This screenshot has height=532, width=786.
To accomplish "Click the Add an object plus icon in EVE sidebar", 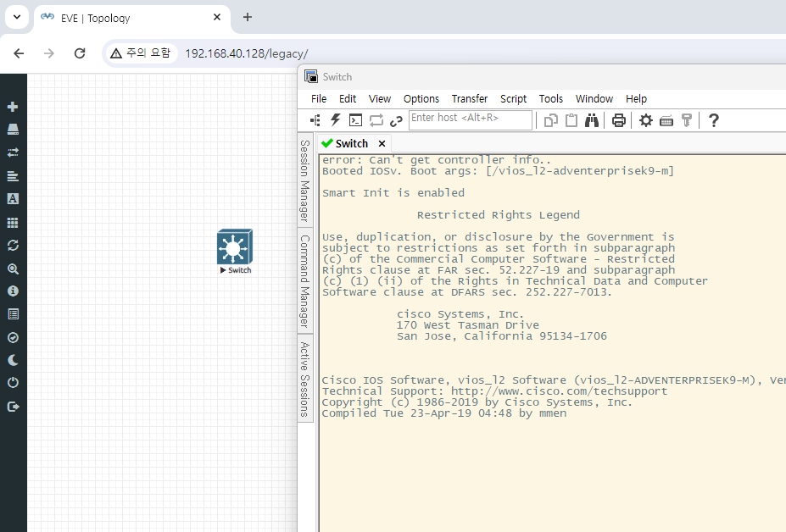I will (x=13, y=107).
